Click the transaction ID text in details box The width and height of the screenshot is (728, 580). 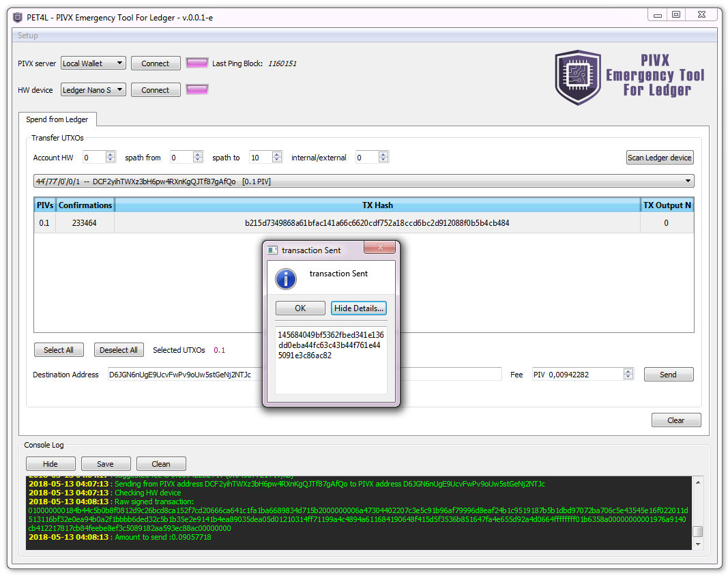[x=331, y=345]
